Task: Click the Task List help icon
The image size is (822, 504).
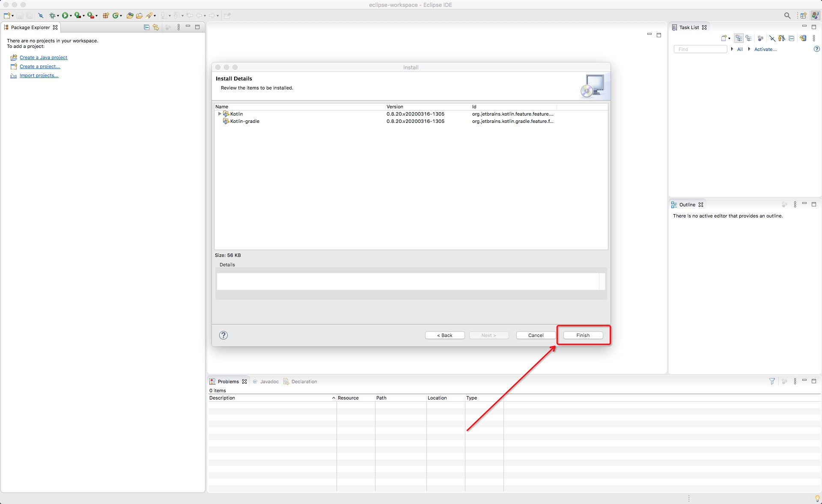Action: pos(816,49)
